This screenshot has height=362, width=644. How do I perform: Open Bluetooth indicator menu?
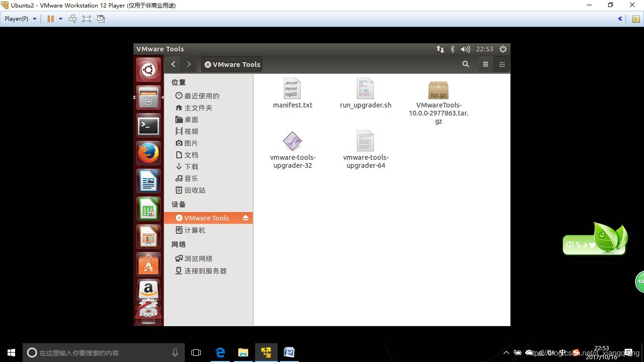[453, 49]
